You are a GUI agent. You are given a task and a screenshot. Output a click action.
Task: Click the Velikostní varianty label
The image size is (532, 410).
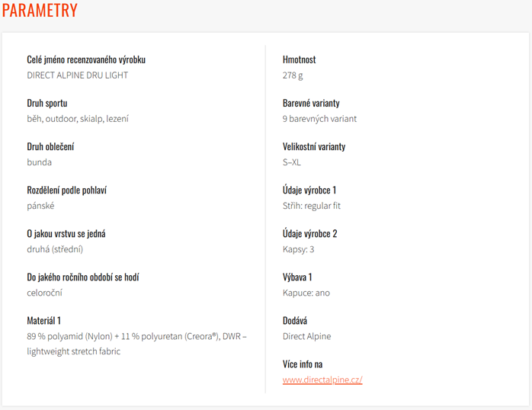(x=314, y=146)
